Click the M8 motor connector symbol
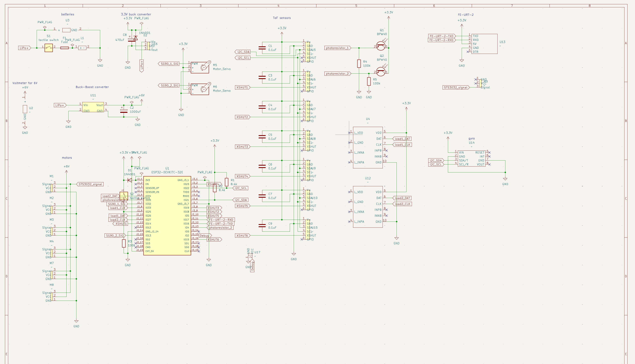 (x=52, y=297)
